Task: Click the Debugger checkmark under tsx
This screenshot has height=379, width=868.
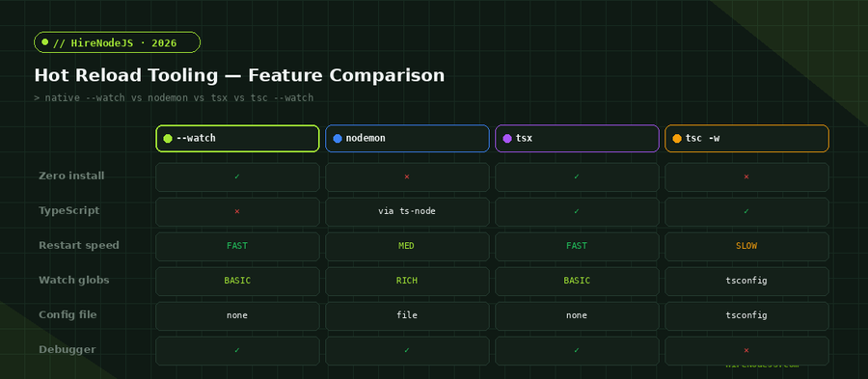Action: click(x=577, y=350)
